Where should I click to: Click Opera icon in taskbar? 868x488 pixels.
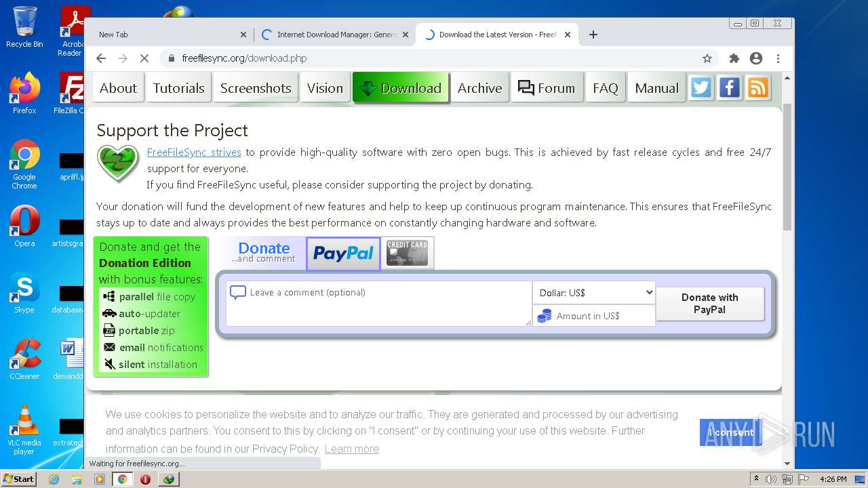click(145, 479)
